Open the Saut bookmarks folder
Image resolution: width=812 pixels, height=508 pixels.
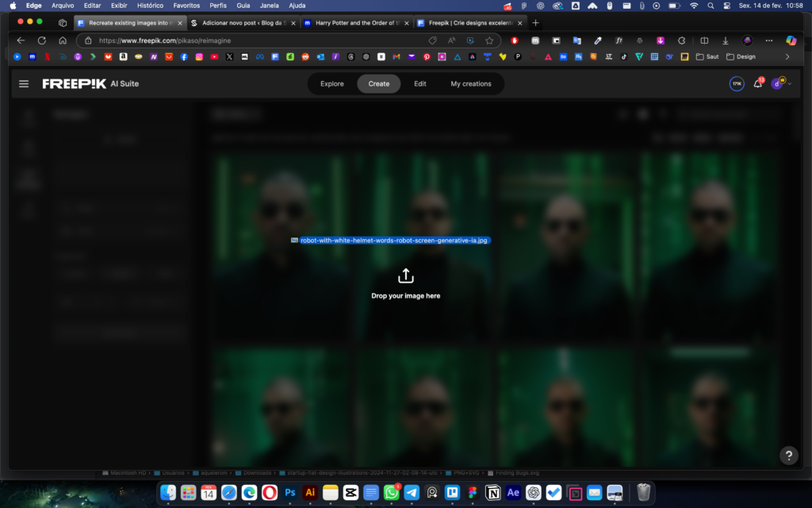(707, 57)
